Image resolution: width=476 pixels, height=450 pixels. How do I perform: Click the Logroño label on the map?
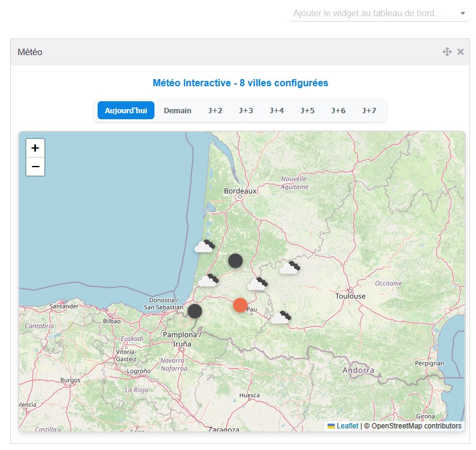pos(139,371)
